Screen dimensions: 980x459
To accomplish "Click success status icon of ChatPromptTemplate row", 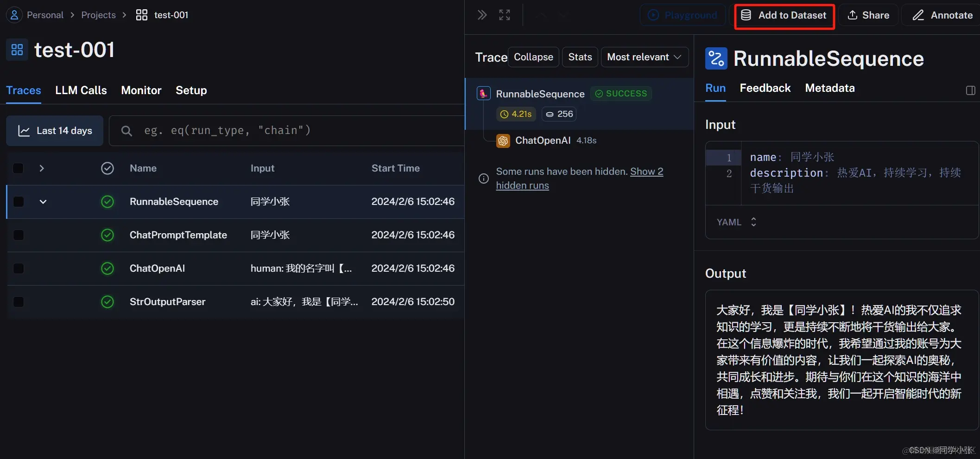I will (x=107, y=235).
